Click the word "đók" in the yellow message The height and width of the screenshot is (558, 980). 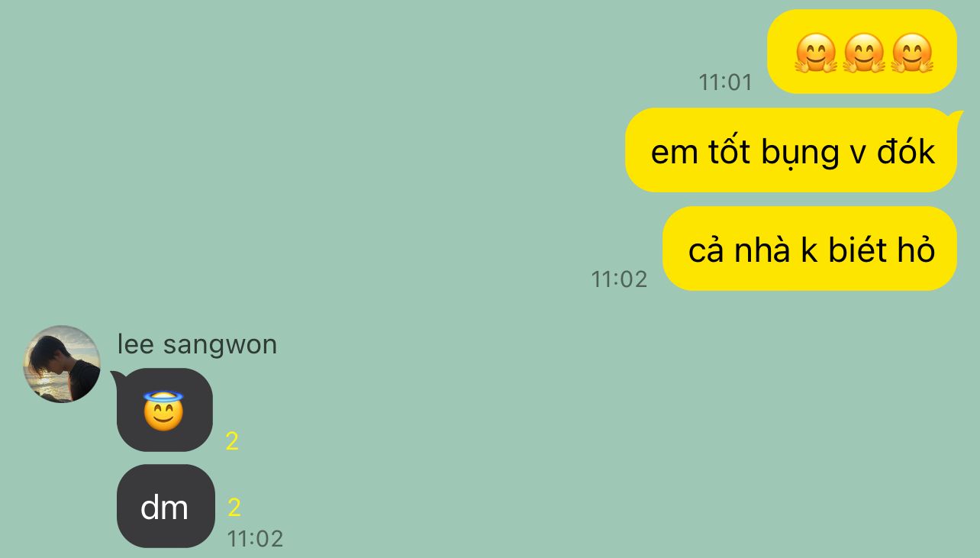click(x=906, y=151)
